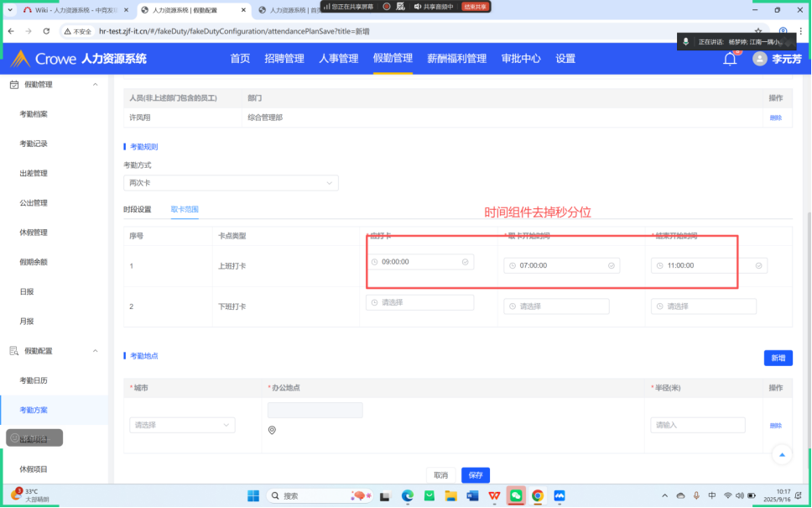The height and width of the screenshot is (508, 812).
Task: Clear the 09:00:00 time field
Action: pyautogui.click(x=465, y=262)
